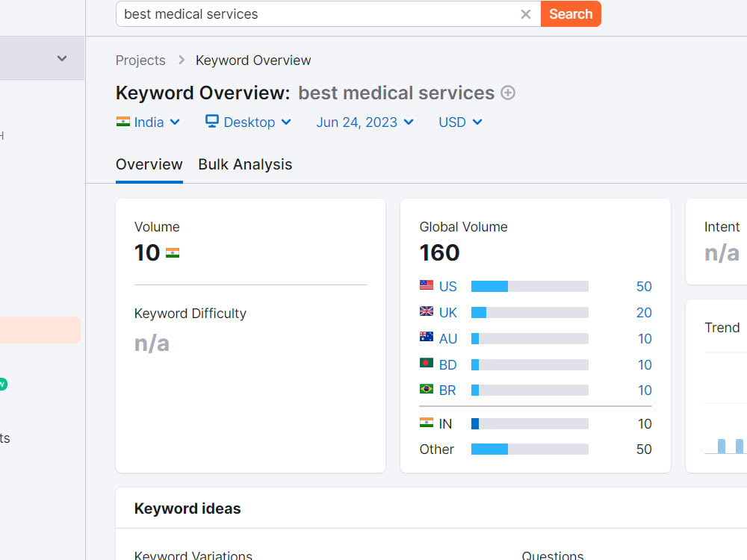Click the UK flag icon in Global Volume
Viewport: 747px width, 560px height.
point(427,311)
